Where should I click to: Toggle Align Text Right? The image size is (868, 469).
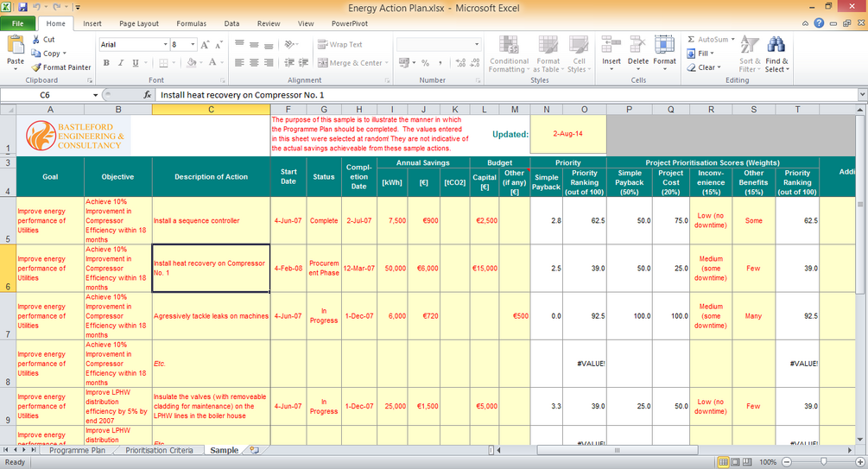(x=269, y=62)
